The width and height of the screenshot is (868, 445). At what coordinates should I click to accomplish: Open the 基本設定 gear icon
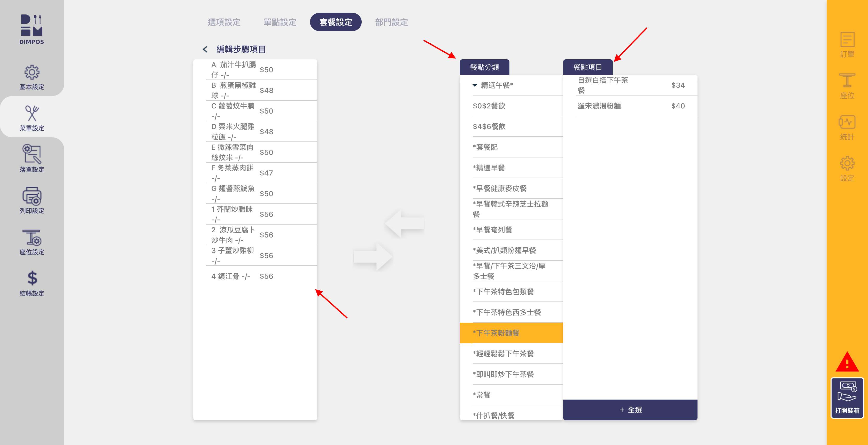[32, 73]
